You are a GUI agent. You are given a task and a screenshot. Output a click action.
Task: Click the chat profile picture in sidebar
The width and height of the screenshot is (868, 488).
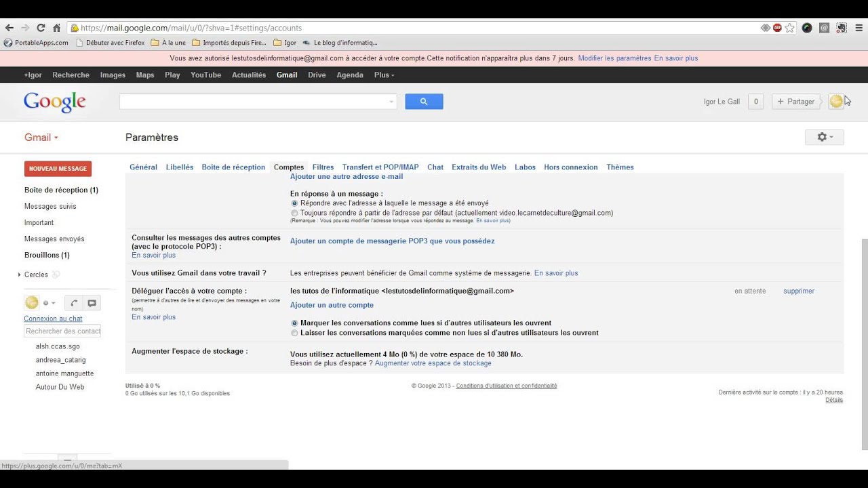point(32,303)
